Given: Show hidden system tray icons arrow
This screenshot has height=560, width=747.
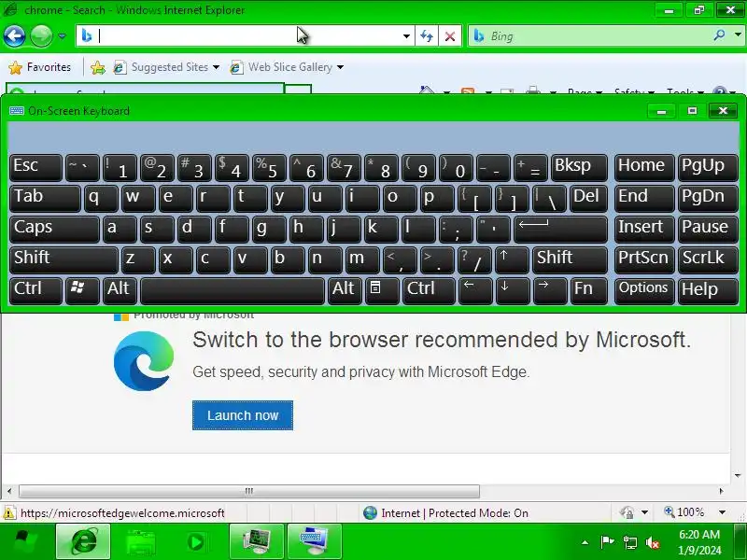Looking at the screenshot, I should 585,542.
